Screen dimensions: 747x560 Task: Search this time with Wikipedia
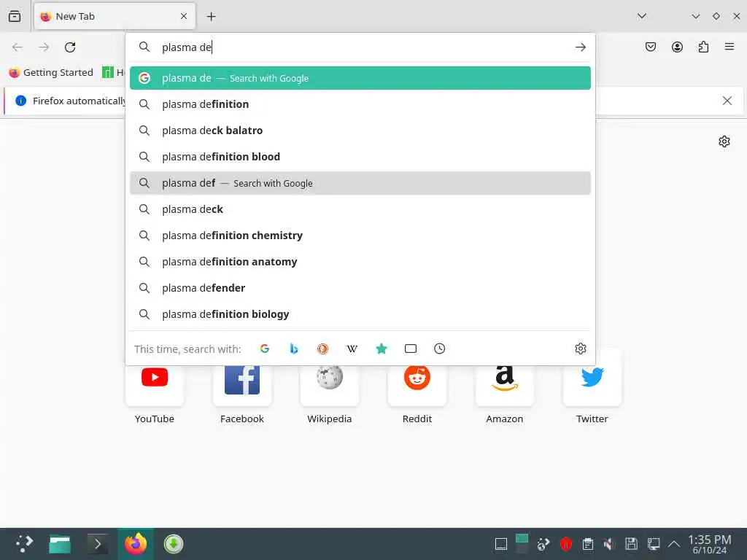[352, 349]
